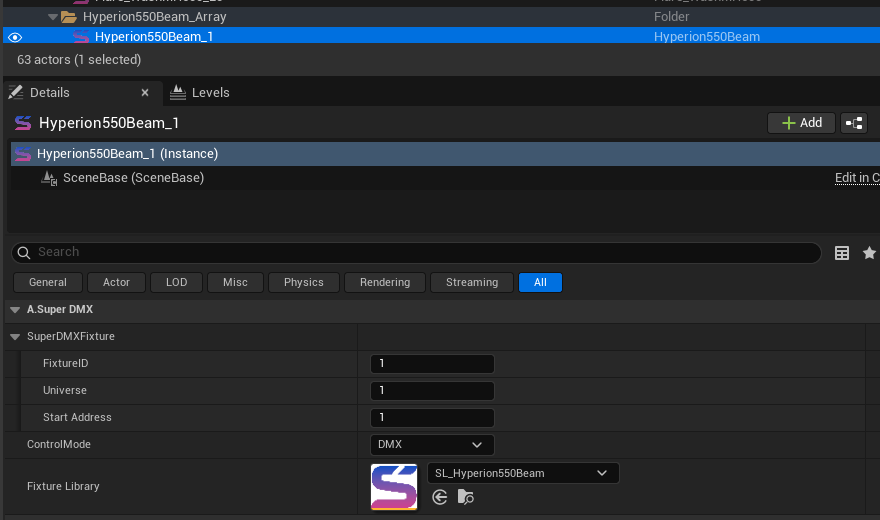Focus the Details search field
This screenshot has height=520, width=880.
[416, 252]
